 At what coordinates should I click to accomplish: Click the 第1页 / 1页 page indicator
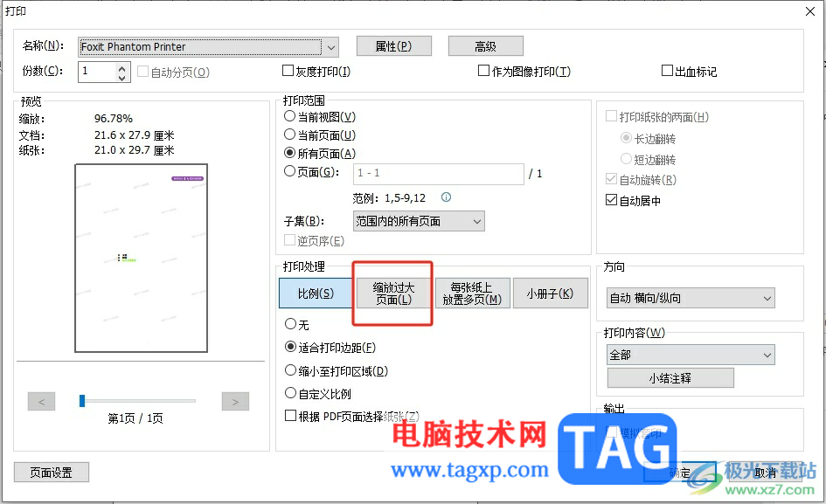(x=135, y=418)
